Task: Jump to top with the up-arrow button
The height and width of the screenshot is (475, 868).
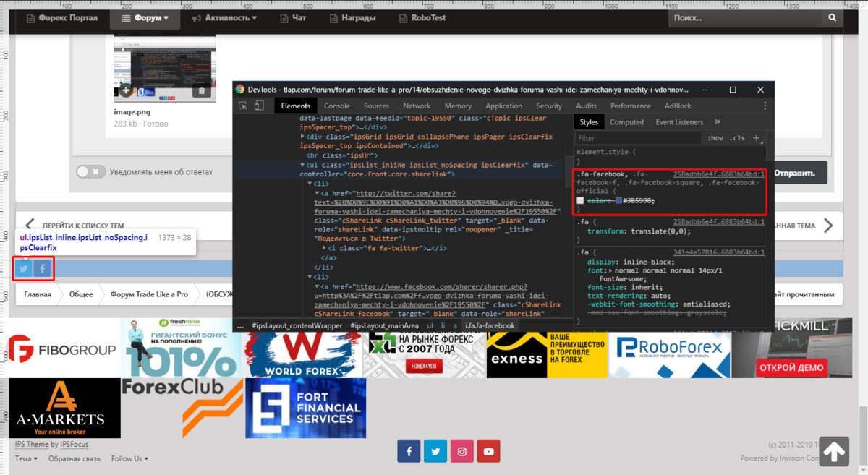Action: pyautogui.click(x=834, y=453)
